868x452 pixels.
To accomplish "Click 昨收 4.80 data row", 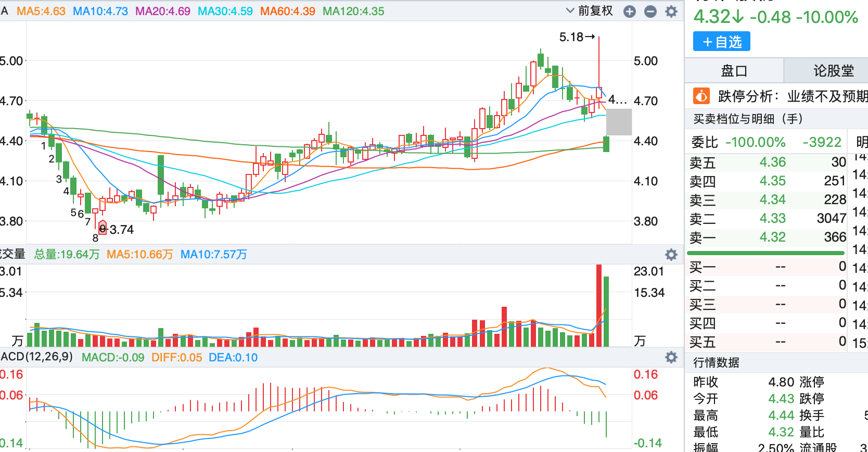I will pyautogui.click(x=744, y=382).
